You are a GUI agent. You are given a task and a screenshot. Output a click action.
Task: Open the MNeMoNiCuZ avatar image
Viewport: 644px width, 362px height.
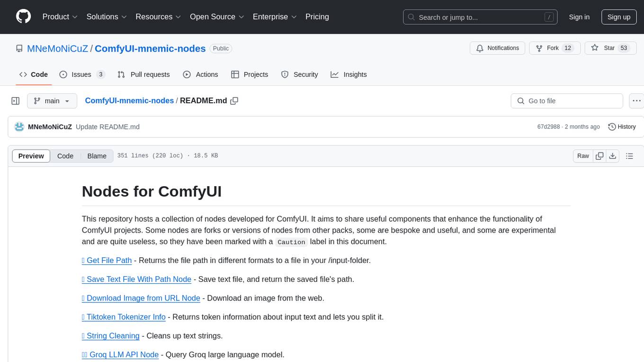tap(19, 127)
